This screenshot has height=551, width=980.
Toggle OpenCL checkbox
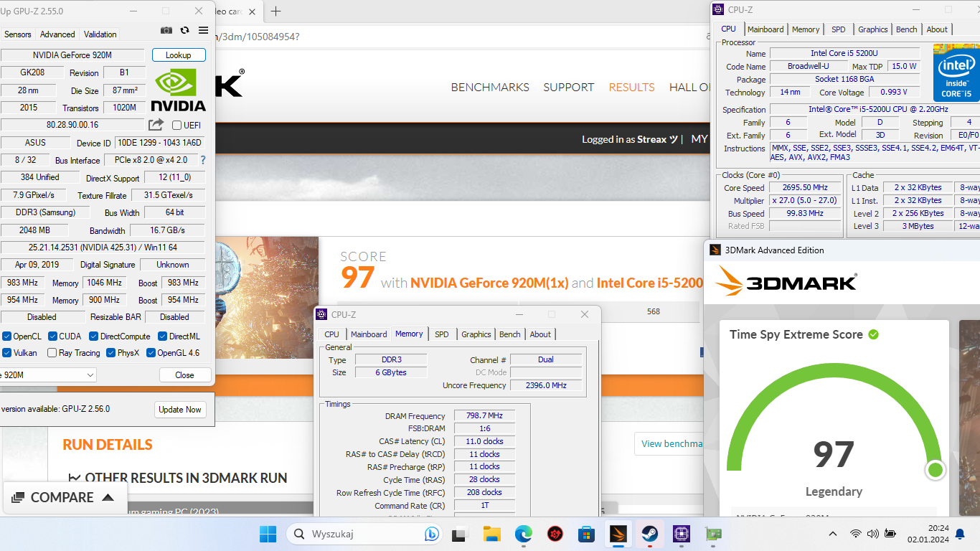[6, 336]
